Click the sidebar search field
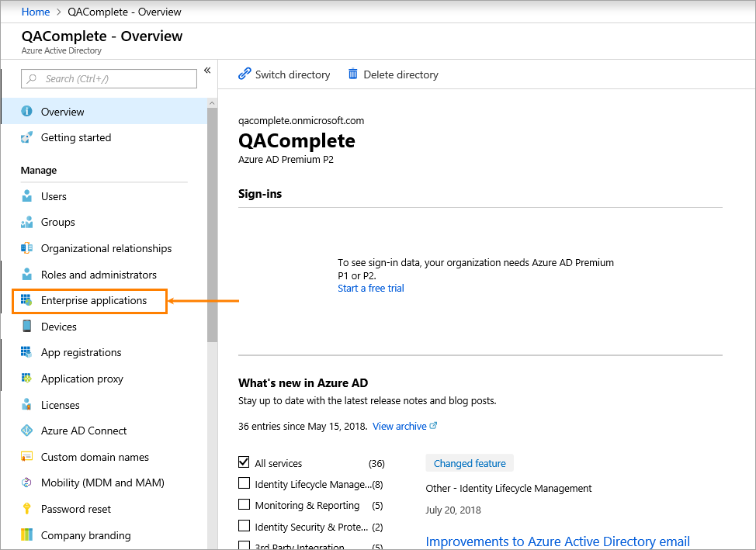 click(109, 78)
